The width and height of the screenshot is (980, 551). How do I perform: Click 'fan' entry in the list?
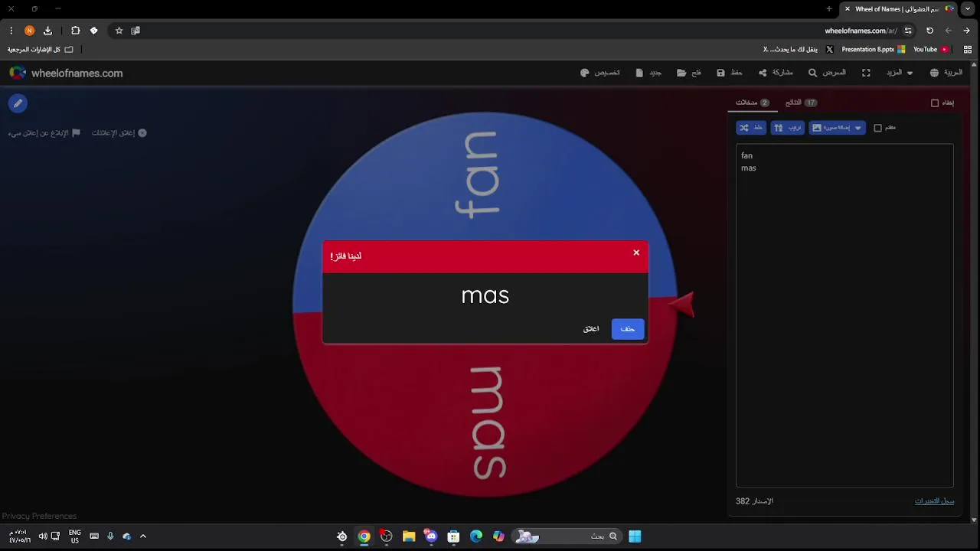pyautogui.click(x=747, y=155)
